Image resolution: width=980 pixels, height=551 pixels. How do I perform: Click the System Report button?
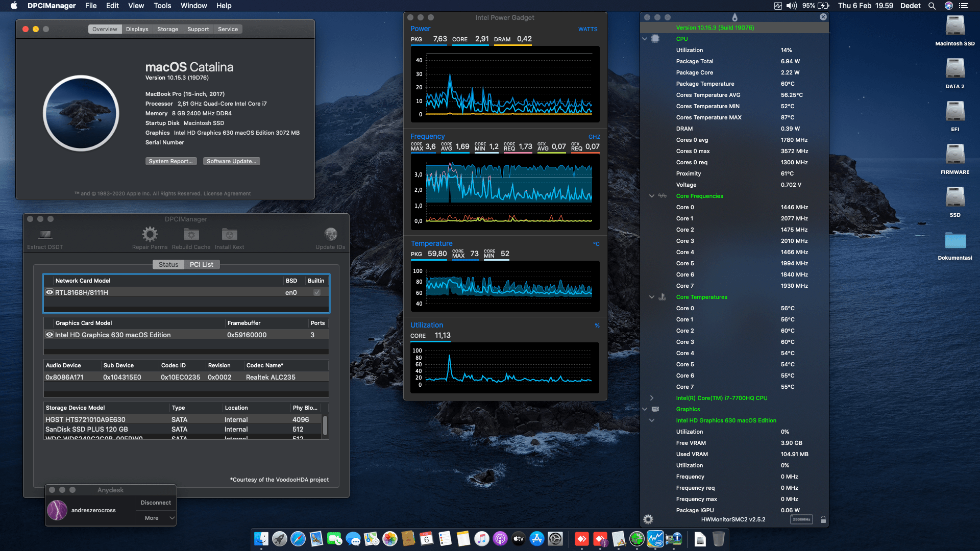[x=171, y=161]
